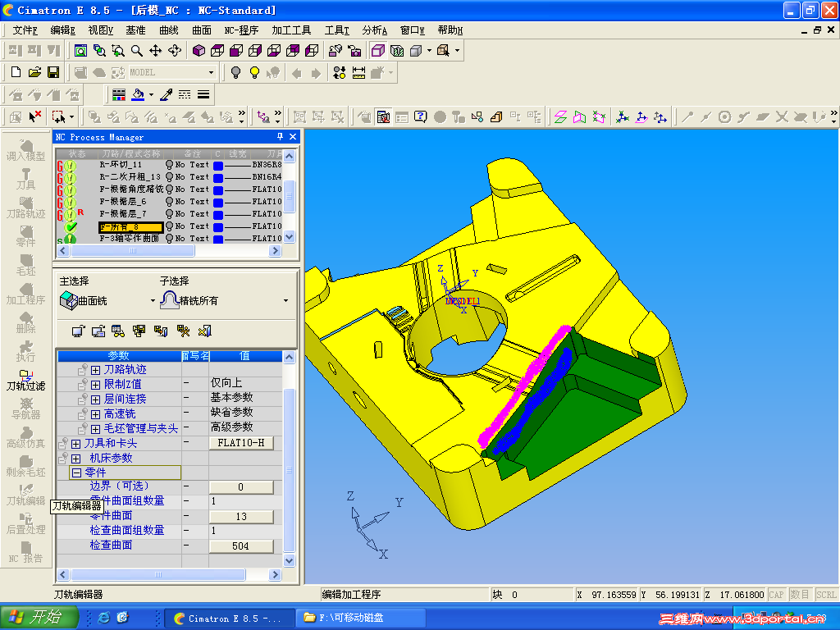Collapse the 零件 group
Screen dimensions: 840x630
coord(76,473)
